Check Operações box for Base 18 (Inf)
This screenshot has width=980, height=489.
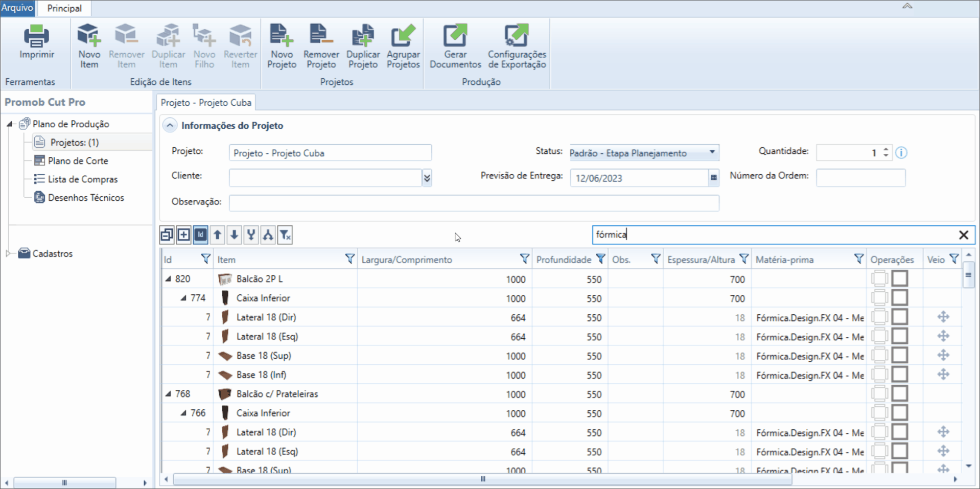click(900, 375)
